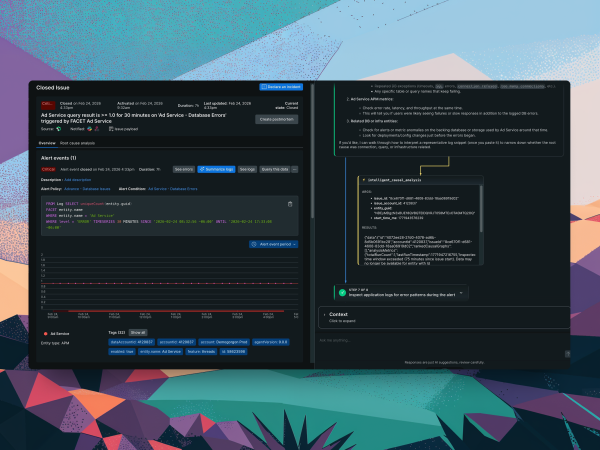Expand the Context section
Image resolution: width=600 pixels, height=450 pixels.
point(444,317)
